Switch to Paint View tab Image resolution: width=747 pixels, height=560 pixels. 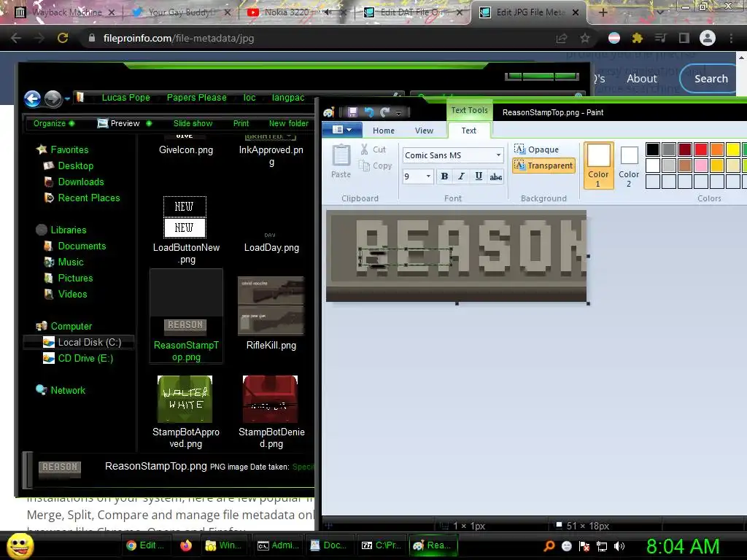tap(424, 131)
